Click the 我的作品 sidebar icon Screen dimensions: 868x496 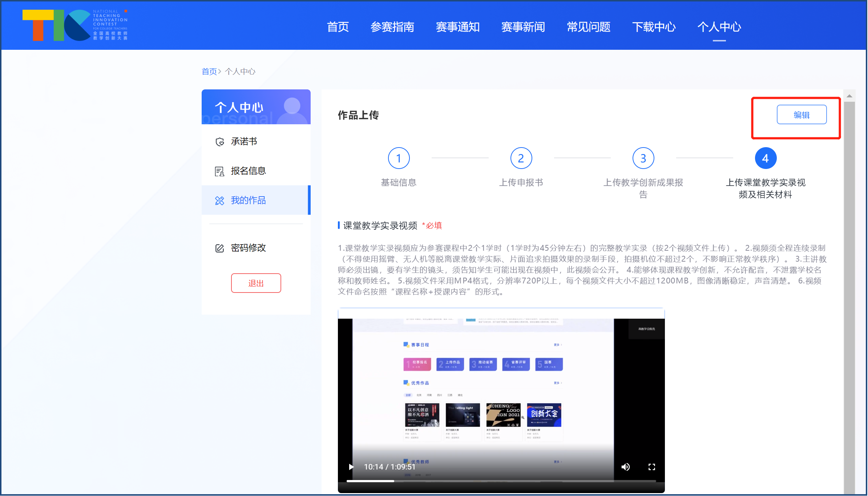click(219, 200)
